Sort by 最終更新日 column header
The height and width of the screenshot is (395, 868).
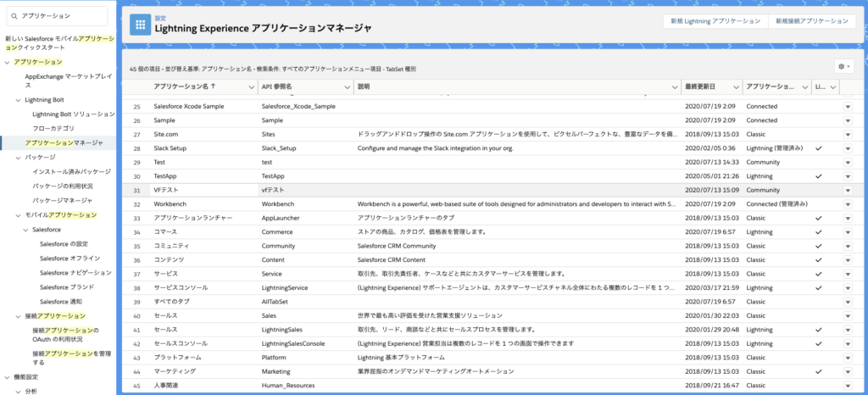(x=700, y=86)
